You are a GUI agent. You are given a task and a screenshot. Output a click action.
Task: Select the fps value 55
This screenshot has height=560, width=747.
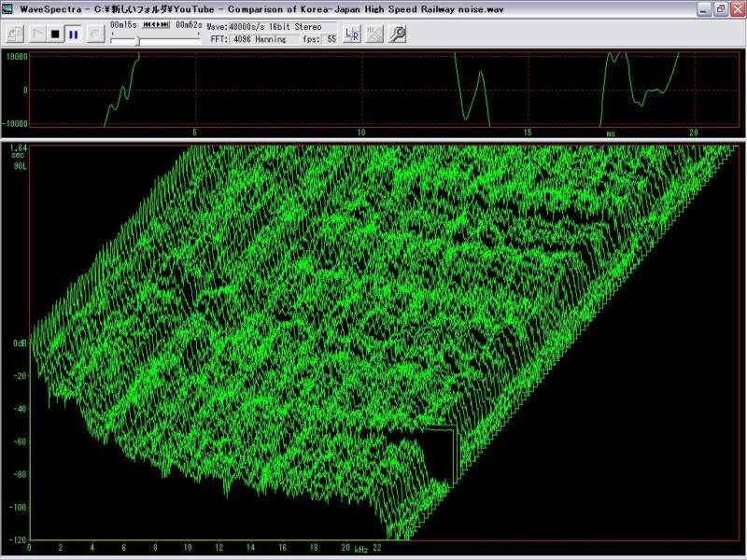pyautogui.click(x=331, y=39)
